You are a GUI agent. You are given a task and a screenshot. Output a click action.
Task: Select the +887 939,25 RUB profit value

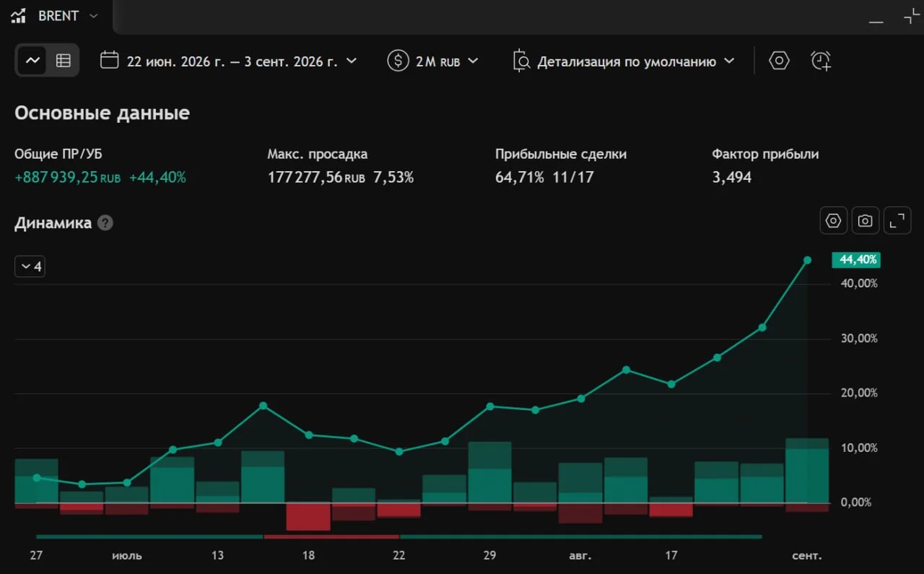[x=68, y=177]
